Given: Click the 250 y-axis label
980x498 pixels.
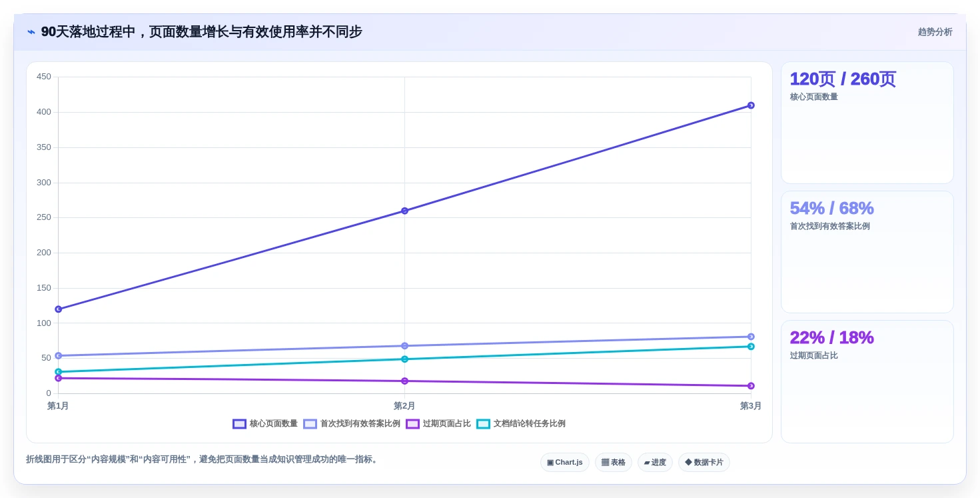Looking at the screenshot, I should tap(44, 217).
